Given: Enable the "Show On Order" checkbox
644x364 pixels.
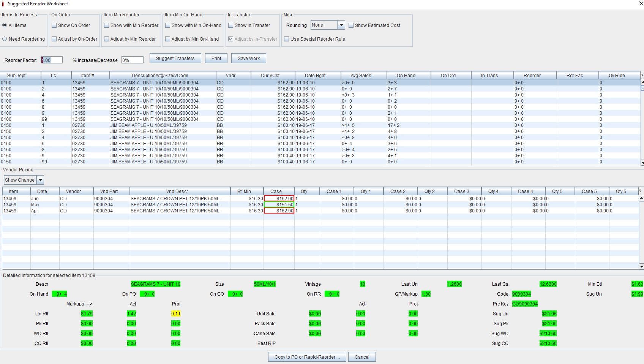Looking at the screenshot, I should (55, 25).
